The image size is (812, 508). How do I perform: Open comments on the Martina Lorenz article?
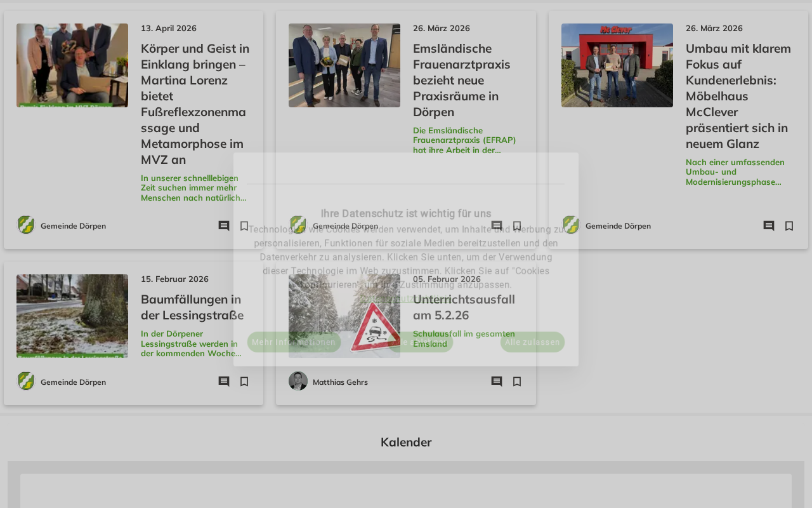224,226
